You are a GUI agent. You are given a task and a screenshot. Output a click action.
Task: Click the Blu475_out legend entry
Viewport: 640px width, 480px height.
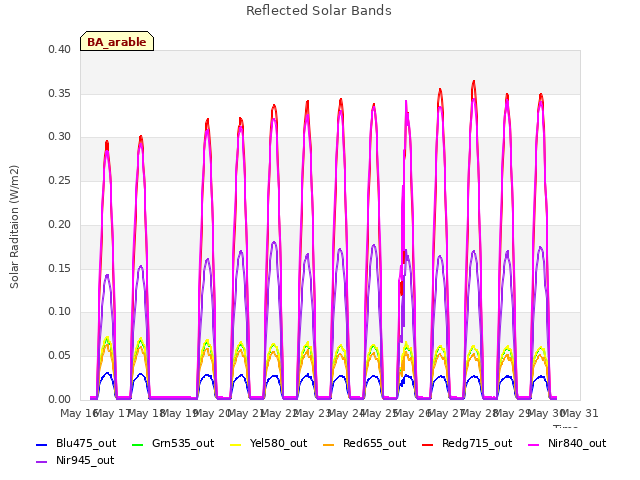(x=76, y=443)
